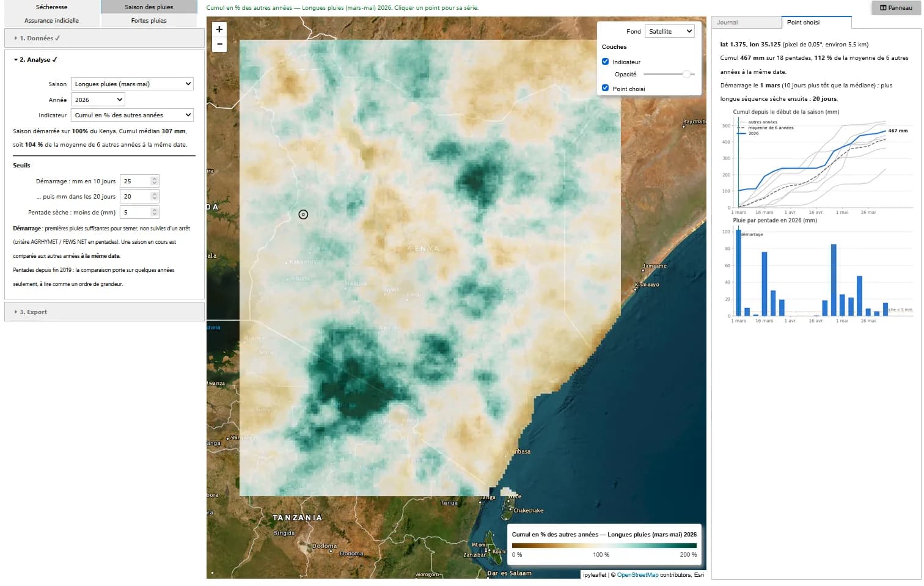Adjust the Opacité slider handle
This screenshot has width=924, height=586.
click(687, 74)
